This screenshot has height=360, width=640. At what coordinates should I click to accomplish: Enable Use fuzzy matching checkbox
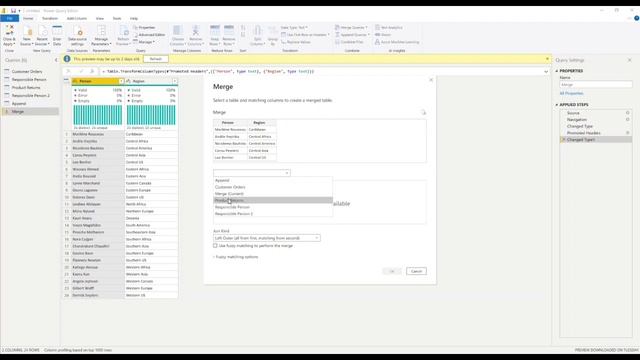pos(215,246)
